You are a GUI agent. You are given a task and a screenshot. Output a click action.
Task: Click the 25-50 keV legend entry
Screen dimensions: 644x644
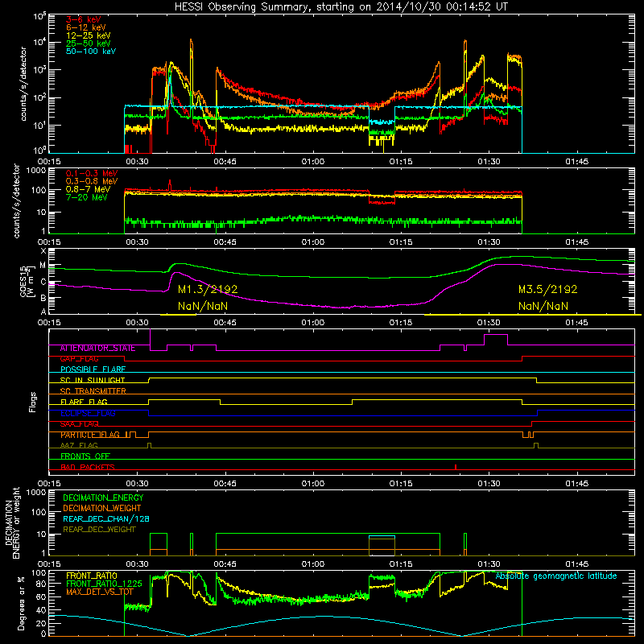[89, 43]
